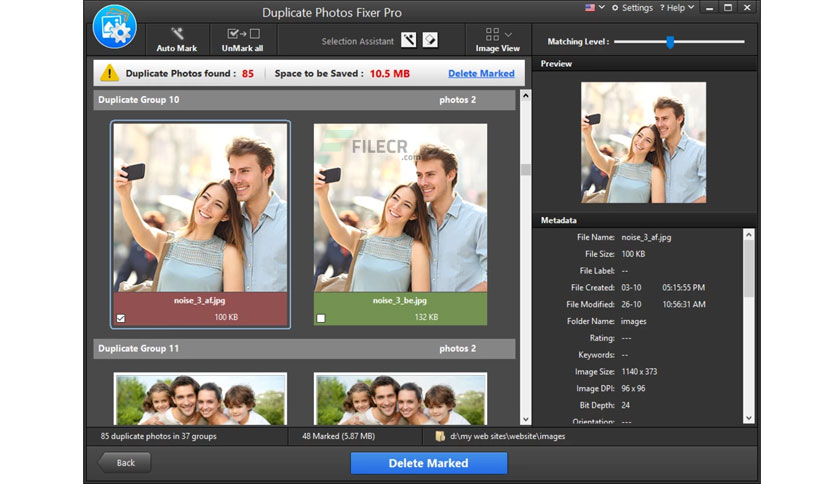
Task: Click the File Created time 05:15:55 PM
Action: 684,288
